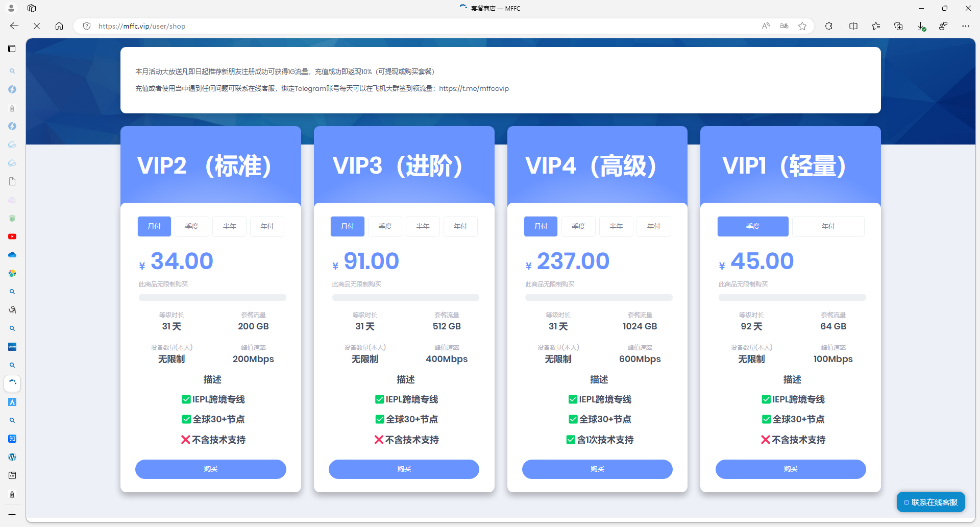
Task: Select 月付 tab on the VIP3 (进阶) plan
Action: coord(348,226)
